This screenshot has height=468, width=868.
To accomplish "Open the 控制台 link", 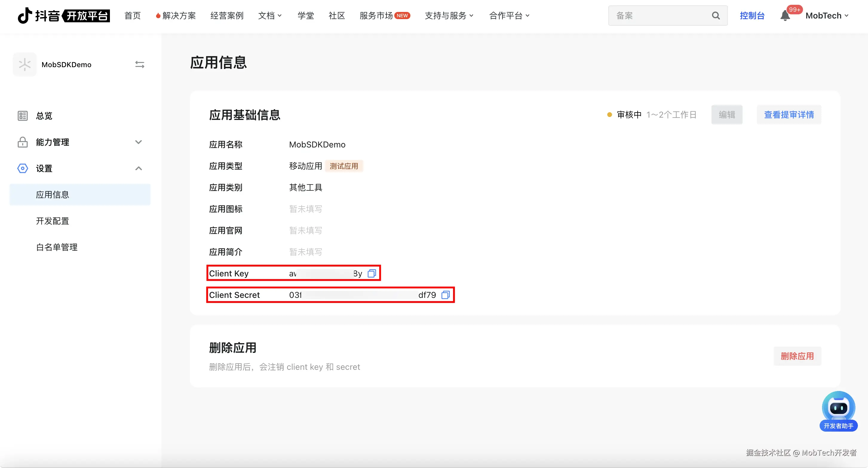I will coord(752,16).
